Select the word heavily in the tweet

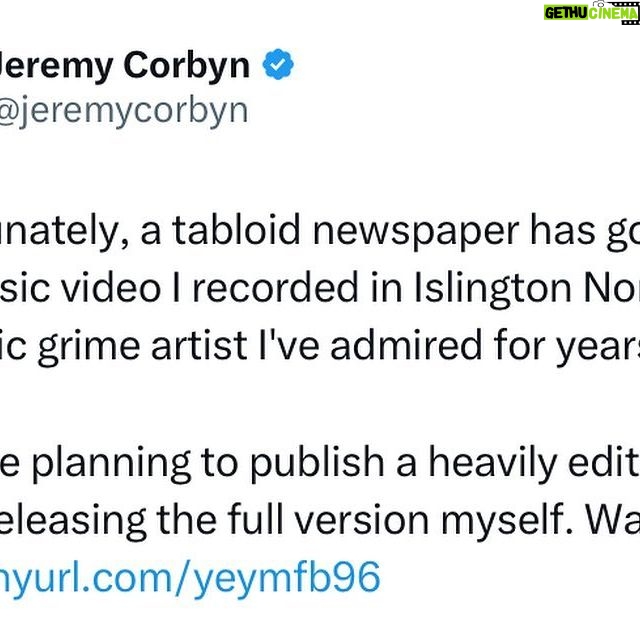pos(492,464)
